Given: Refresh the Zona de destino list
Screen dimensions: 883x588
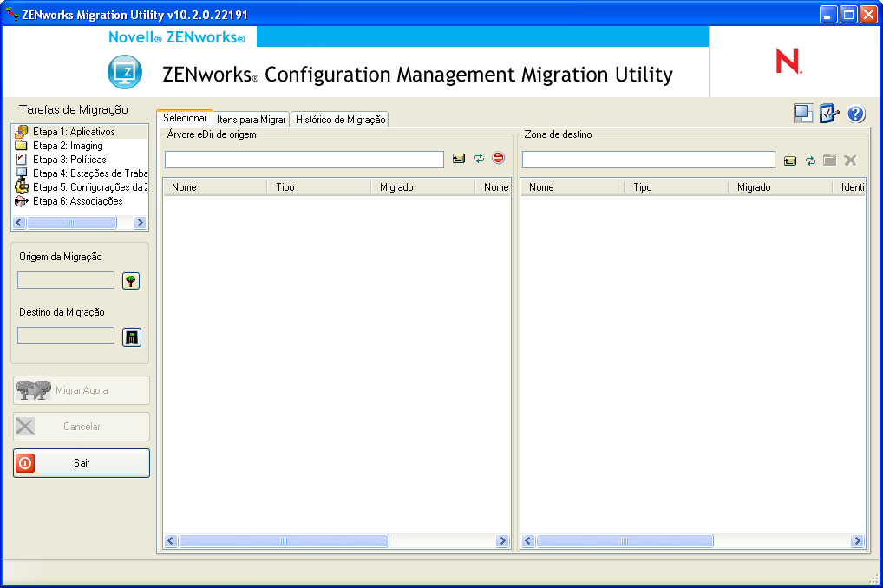Looking at the screenshot, I should (x=810, y=160).
